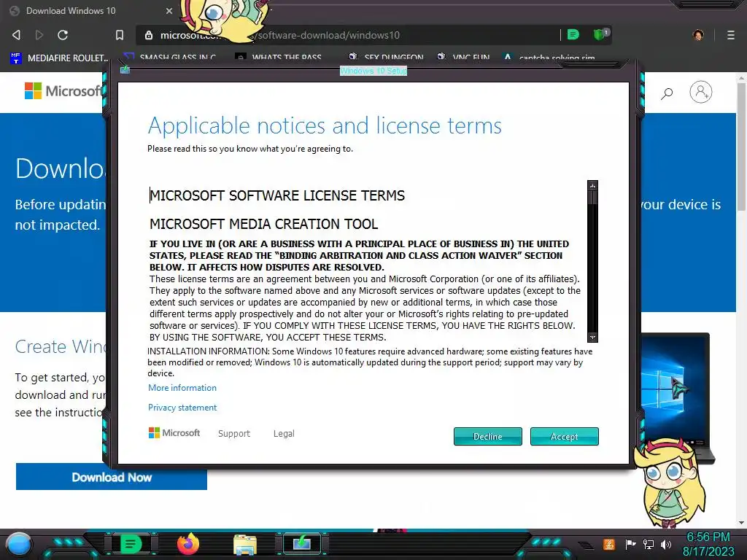Click the webpage vertical scrollbar thumb
747x560 pixels.
tap(741, 147)
